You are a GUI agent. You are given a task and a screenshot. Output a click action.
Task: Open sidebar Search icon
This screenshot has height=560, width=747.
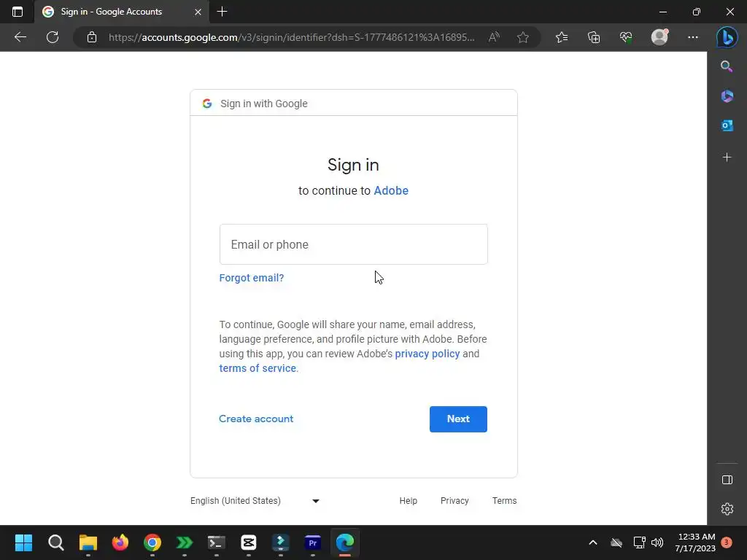(727, 66)
